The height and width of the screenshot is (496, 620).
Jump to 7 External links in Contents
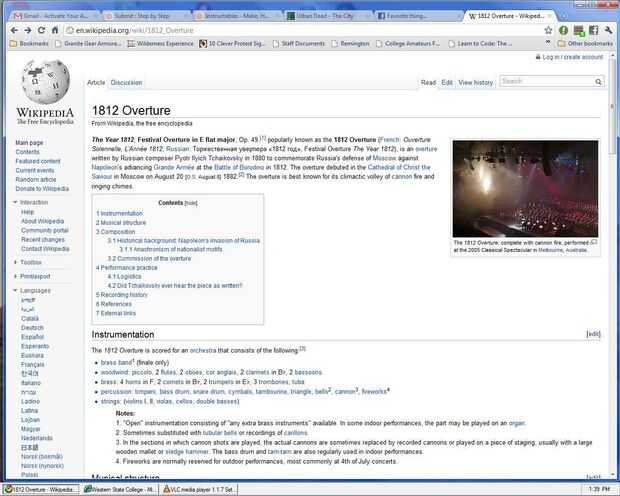tap(115, 313)
